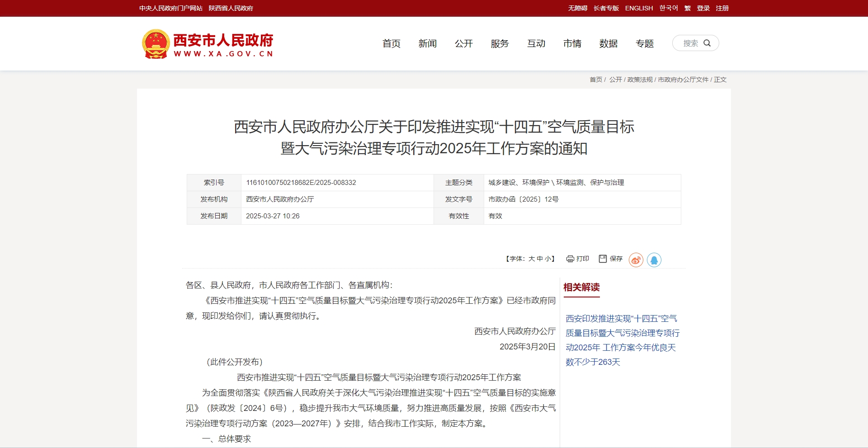Click the floppy disk save icon

(603, 259)
